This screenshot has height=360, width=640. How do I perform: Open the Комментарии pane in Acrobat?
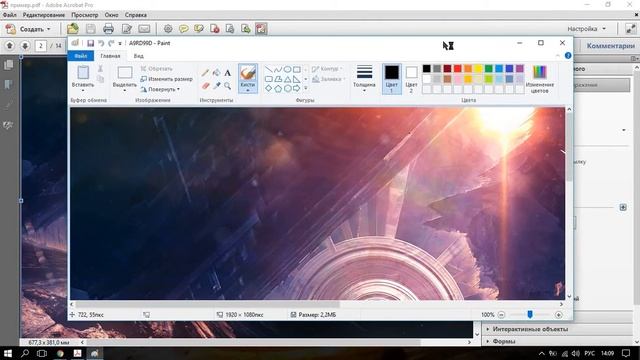(x=611, y=46)
